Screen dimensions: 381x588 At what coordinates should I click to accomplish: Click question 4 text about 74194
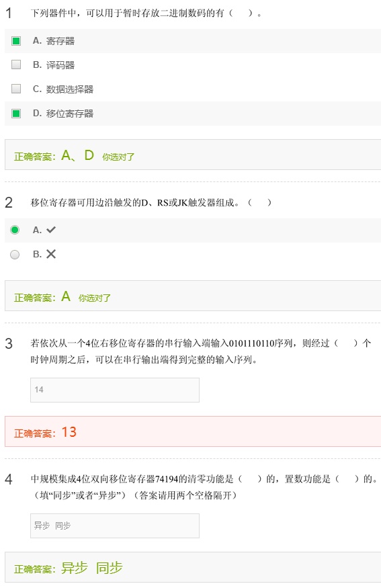[x=204, y=479]
